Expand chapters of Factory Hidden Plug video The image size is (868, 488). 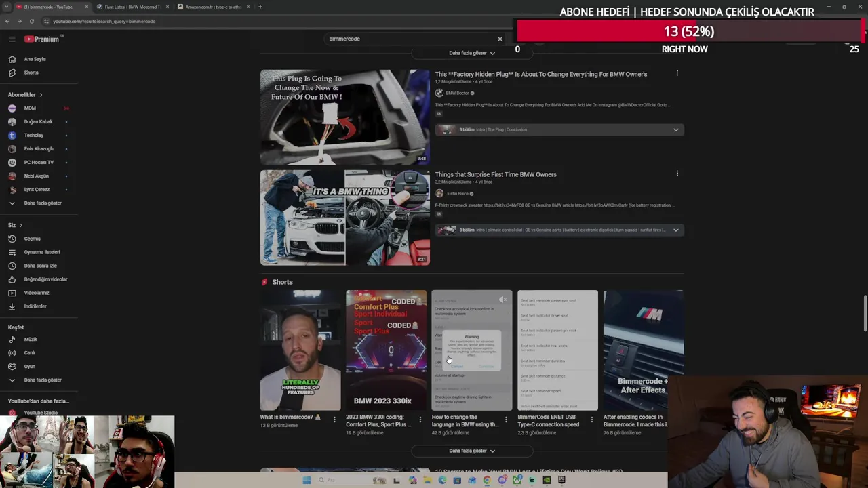point(675,130)
